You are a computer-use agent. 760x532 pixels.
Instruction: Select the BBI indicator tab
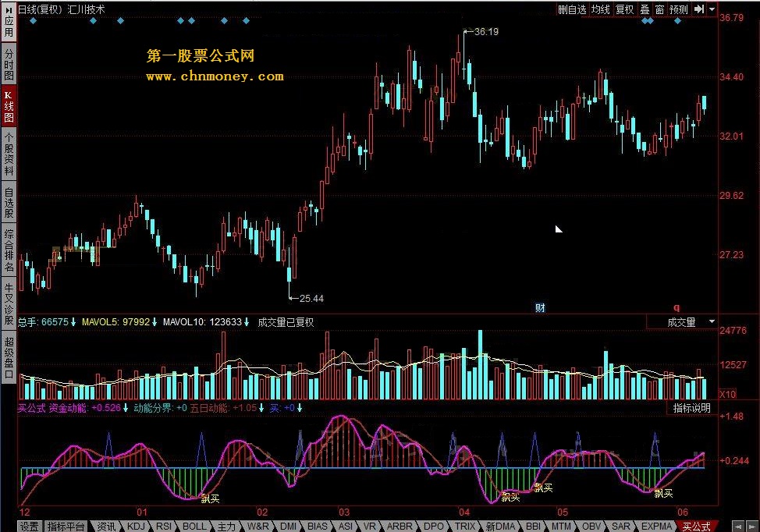point(533,527)
